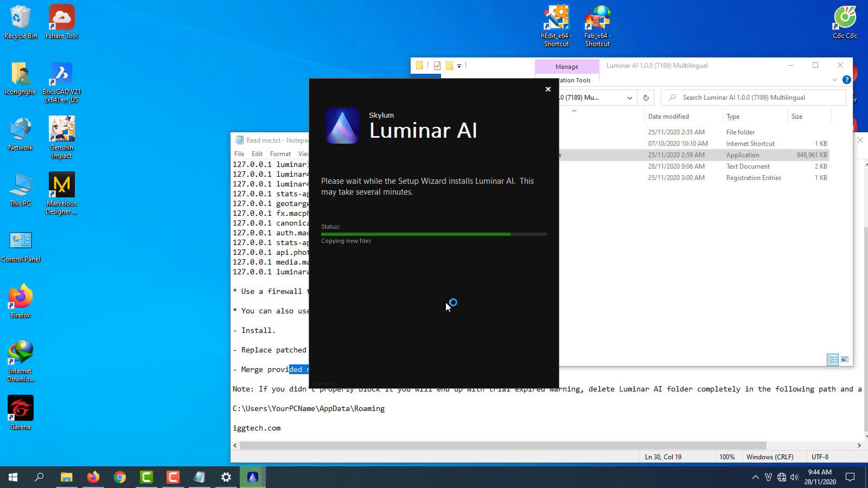Select the icongnghe desktop icon
Screen dimensions: 868x488
(x=20, y=79)
